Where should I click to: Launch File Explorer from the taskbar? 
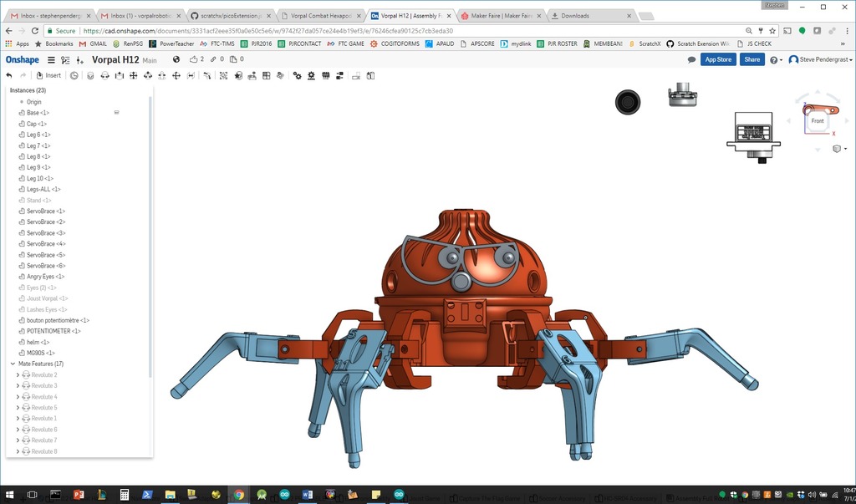[170, 496]
